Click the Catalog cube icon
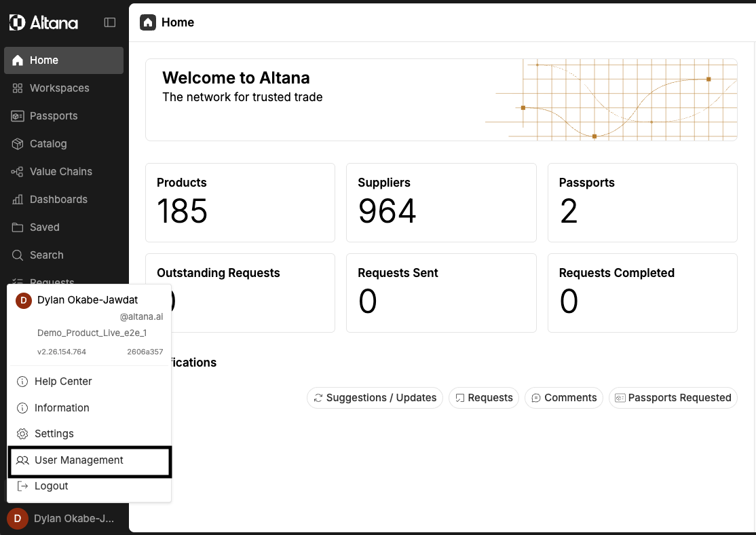 [18, 144]
